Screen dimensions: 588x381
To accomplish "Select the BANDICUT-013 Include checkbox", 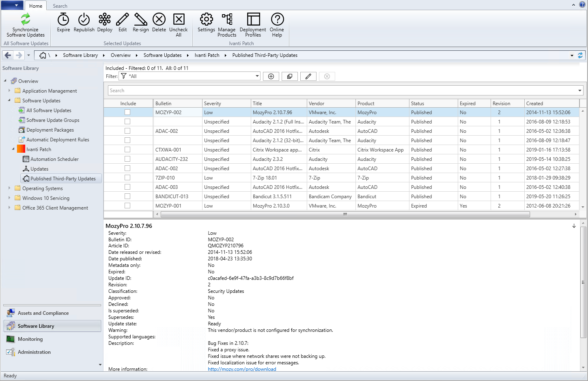I will click(127, 196).
